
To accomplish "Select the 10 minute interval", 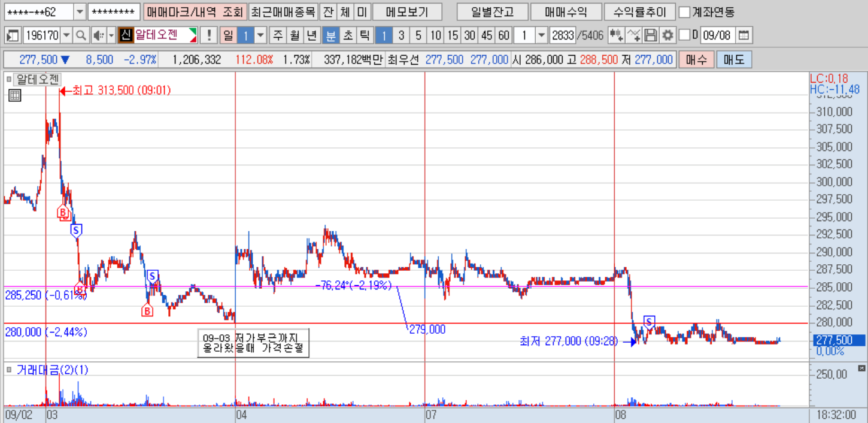I will 435,35.
